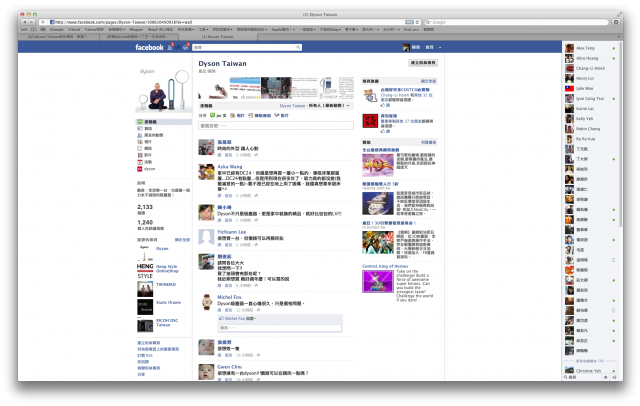Open the globe notifications icon
Screen dimensions: 640x406
186,48
